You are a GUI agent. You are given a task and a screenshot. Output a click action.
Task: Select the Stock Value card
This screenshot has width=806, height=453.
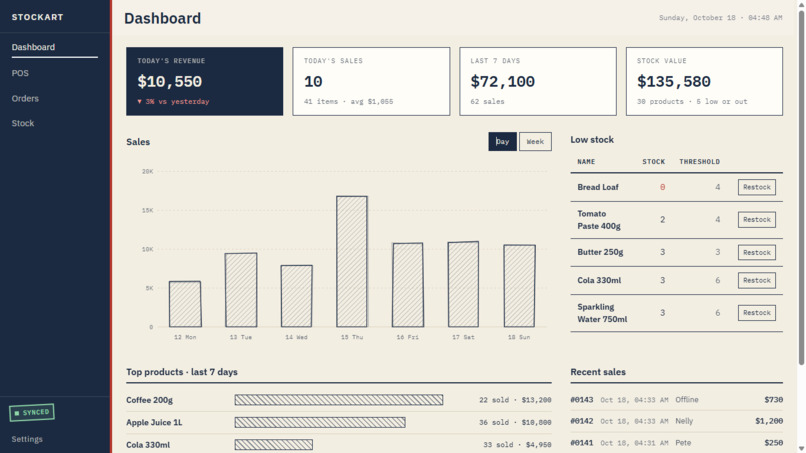[704, 81]
